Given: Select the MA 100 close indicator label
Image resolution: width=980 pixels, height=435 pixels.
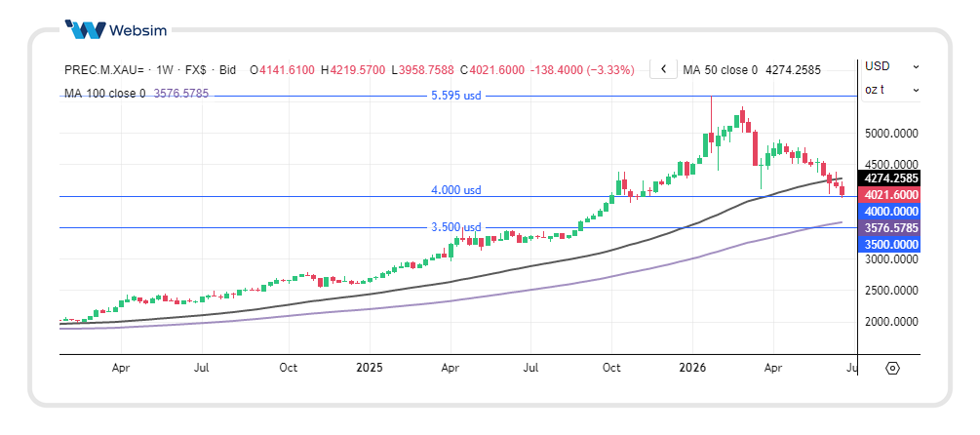Looking at the screenshot, I should coord(105,93).
